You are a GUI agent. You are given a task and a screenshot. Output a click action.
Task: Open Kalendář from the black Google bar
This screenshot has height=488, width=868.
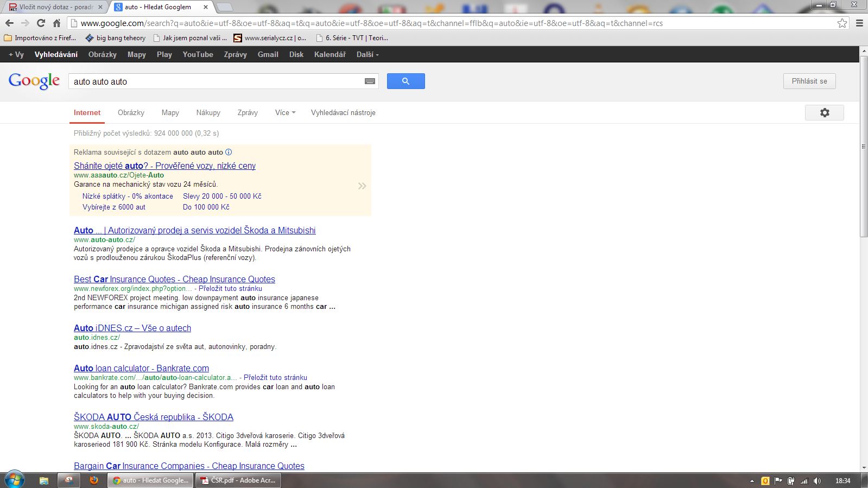(x=330, y=55)
